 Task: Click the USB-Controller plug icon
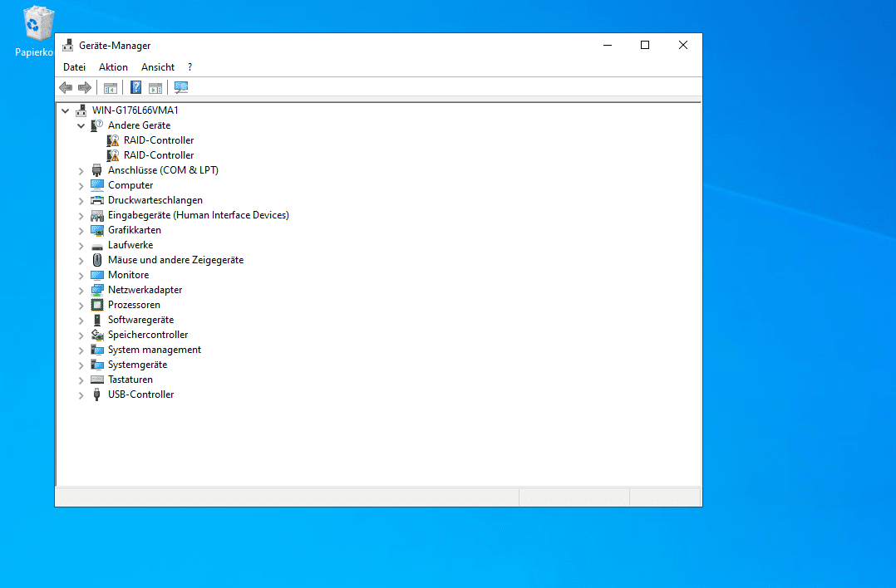[x=97, y=394]
